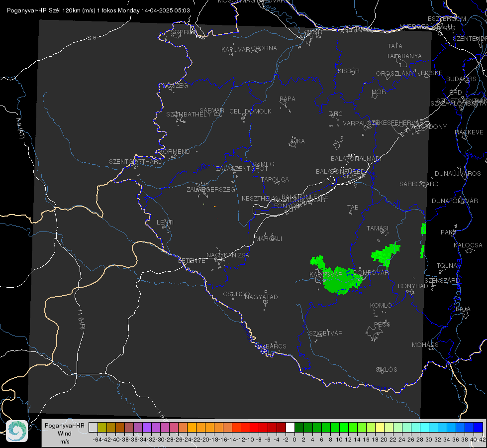Select the SÁRVÁR label
This screenshot has width=487, height=448.
[211, 110]
